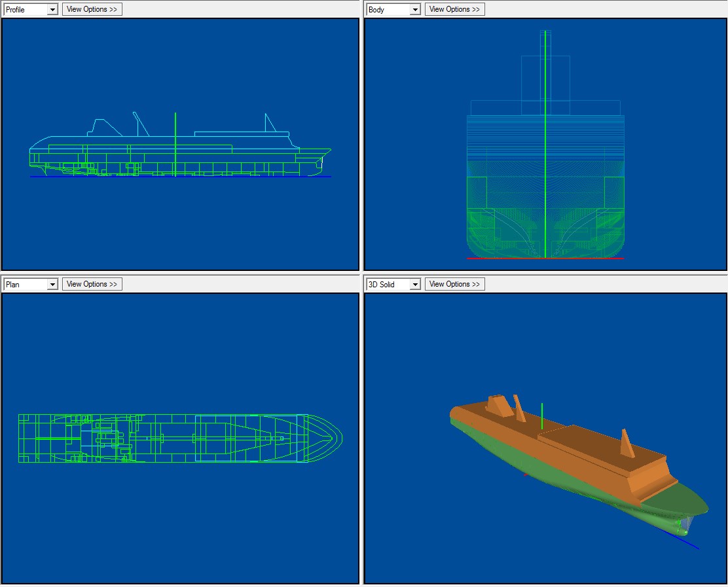Show View Options for the Body pane

click(454, 9)
